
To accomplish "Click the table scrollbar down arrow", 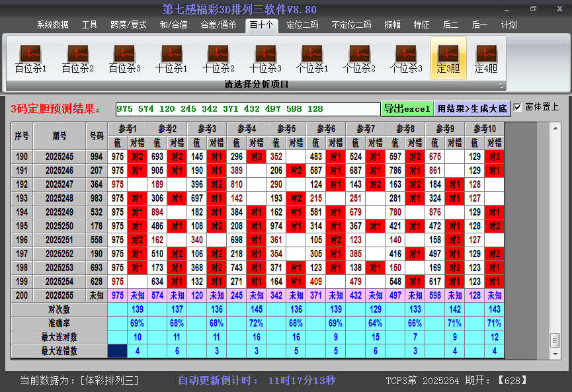I will [555, 354].
